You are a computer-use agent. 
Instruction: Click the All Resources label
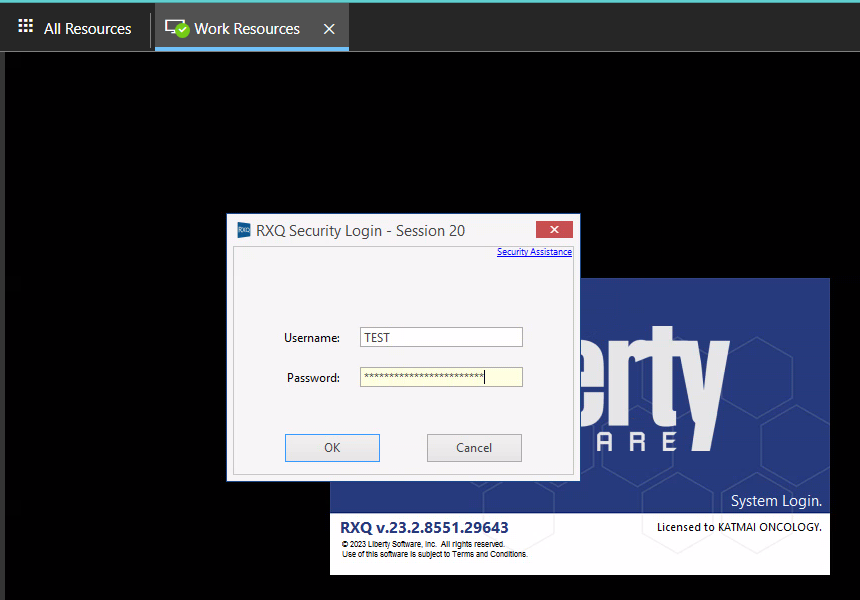[88, 29]
